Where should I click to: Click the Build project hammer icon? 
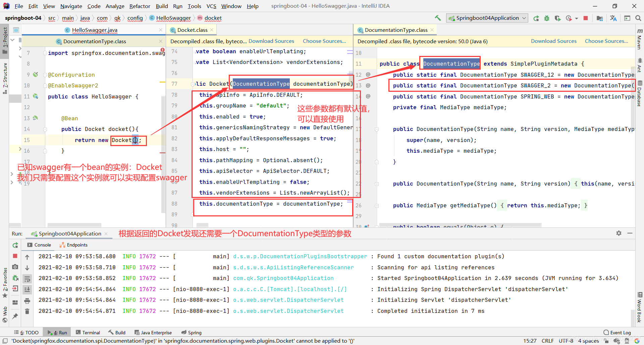[438, 18]
